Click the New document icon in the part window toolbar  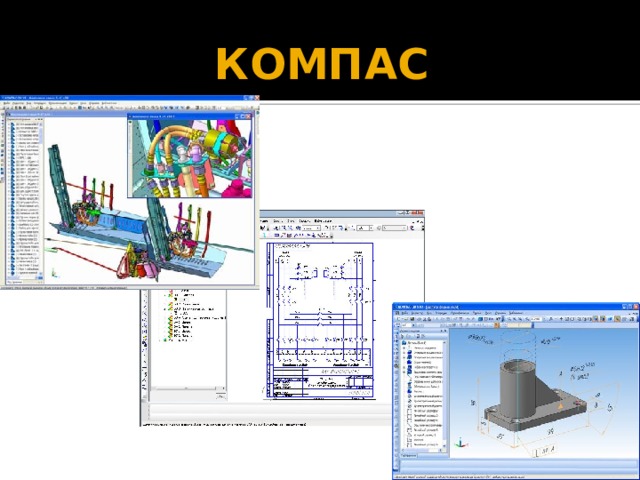[x=398, y=319]
